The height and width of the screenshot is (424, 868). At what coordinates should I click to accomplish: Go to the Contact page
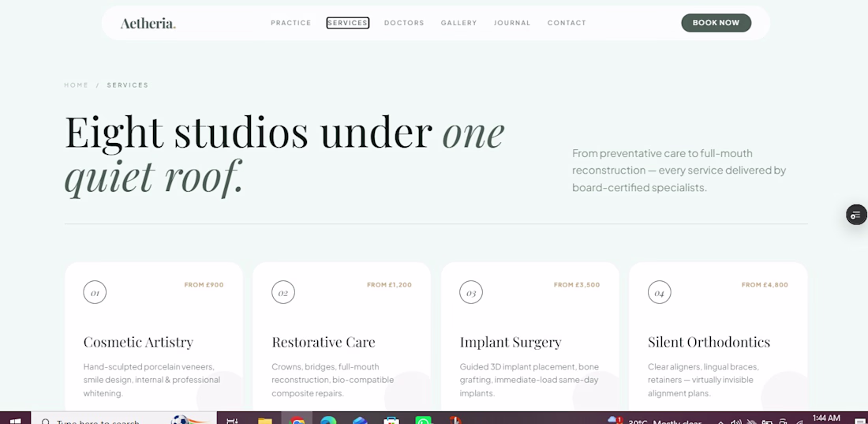[x=567, y=23]
